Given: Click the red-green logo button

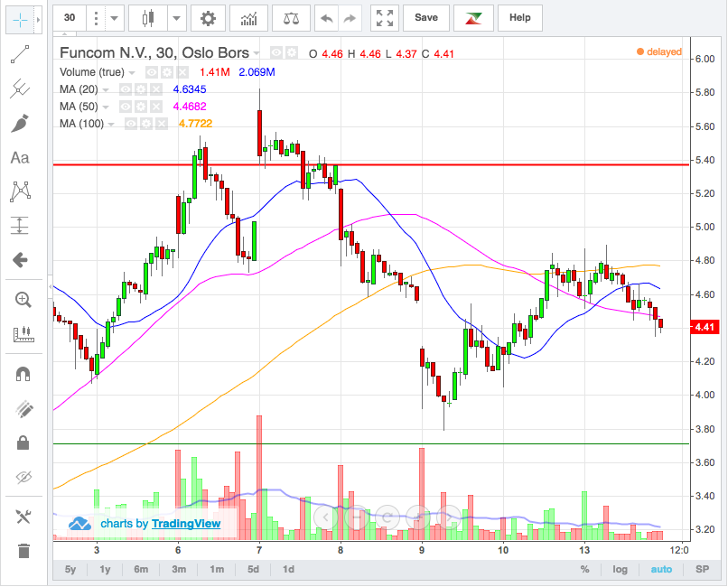Looking at the screenshot, I should (x=473, y=18).
